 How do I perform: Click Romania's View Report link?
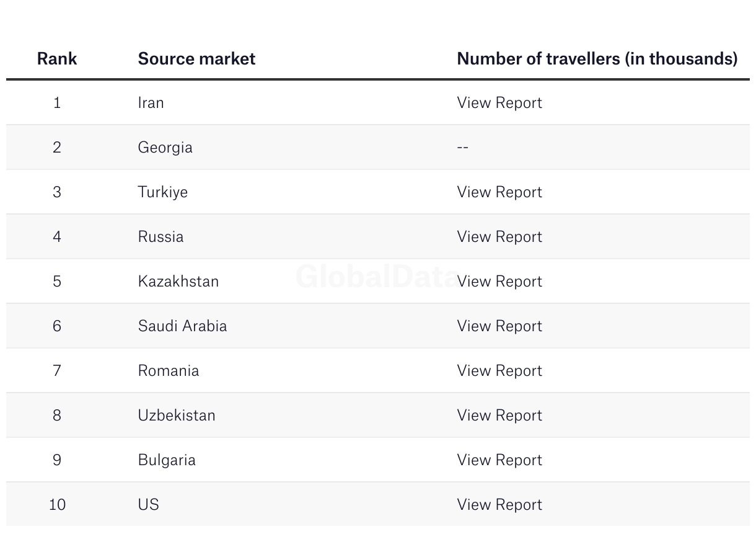499,371
